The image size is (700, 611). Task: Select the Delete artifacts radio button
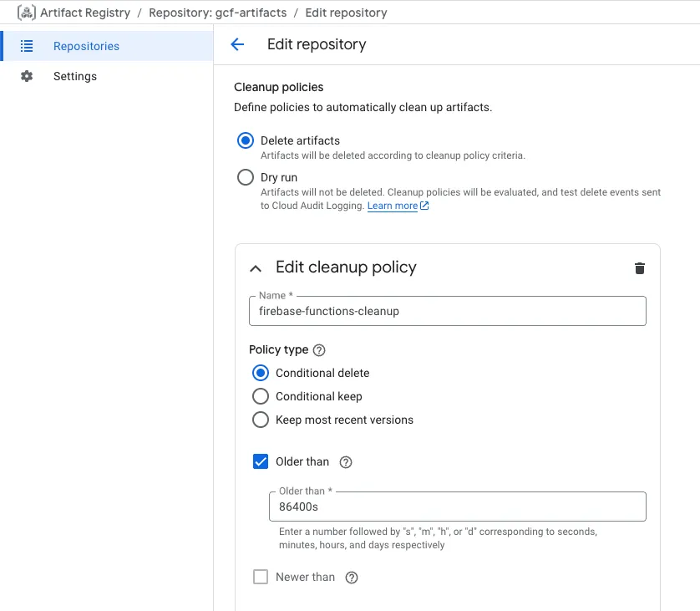[x=245, y=140]
